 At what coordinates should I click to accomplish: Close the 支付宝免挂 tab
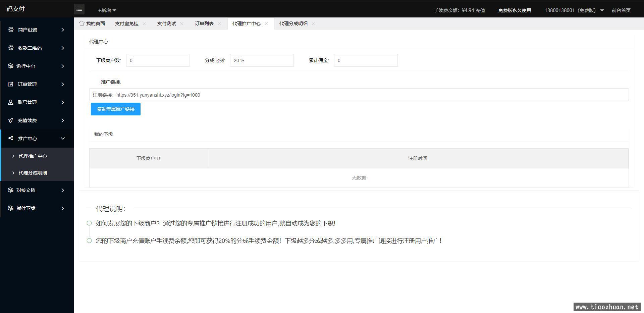(x=144, y=23)
